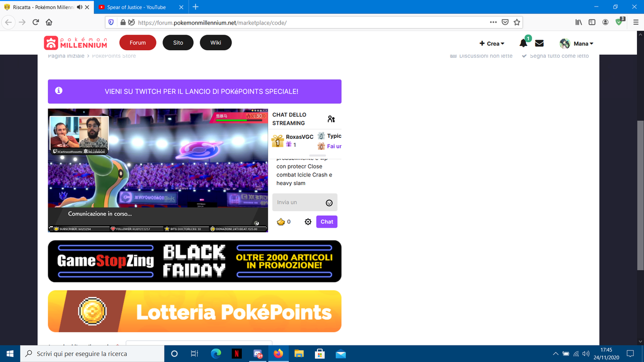Open the notifications bell icon
Screen dimensions: 644x362
pyautogui.click(x=523, y=43)
